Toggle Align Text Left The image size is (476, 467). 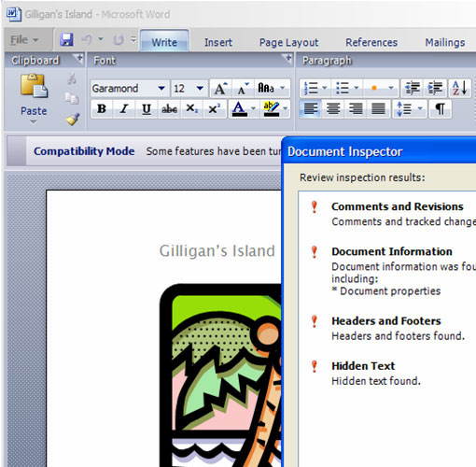[311, 109]
